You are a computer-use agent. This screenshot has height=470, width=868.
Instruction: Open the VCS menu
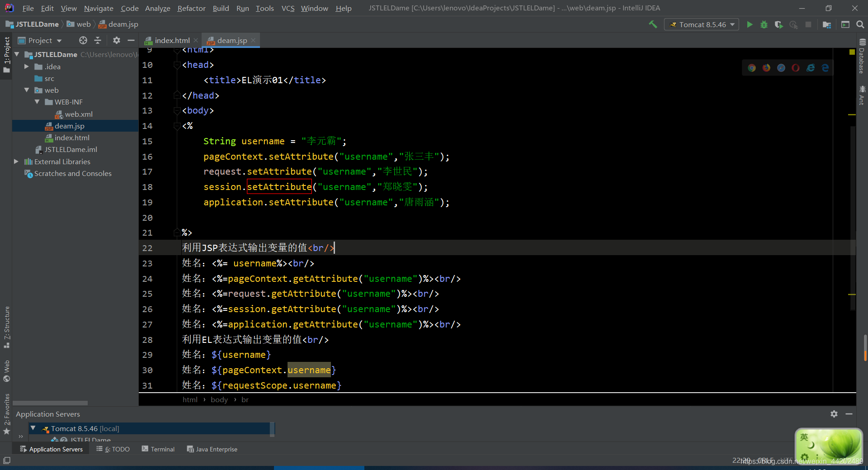coord(288,8)
